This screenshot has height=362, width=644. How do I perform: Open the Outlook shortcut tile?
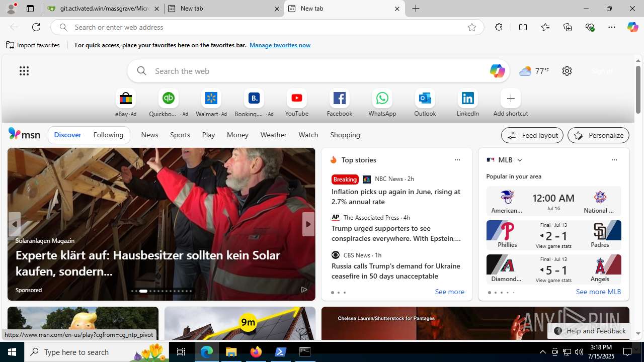coord(425,103)
